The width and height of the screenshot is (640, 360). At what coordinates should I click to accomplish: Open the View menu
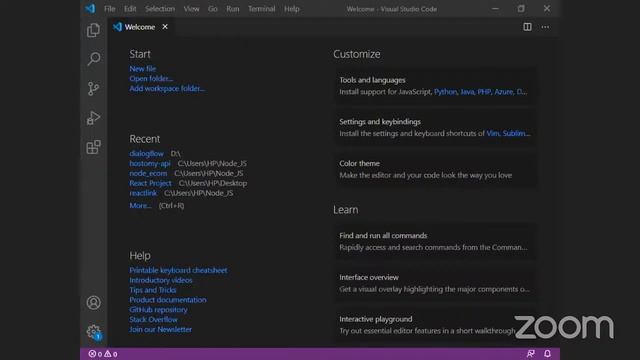click(191, 9)
